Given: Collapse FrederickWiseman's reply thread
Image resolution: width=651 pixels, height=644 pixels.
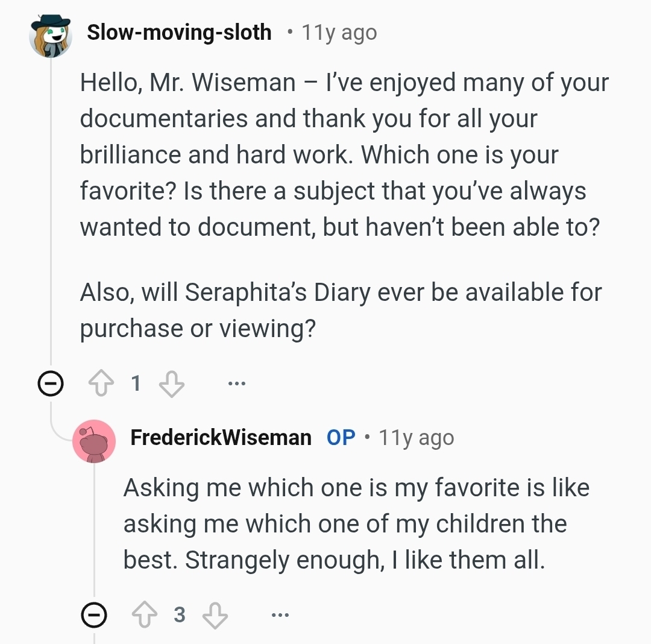Looking at the screenshot, I should coord(94,615).
